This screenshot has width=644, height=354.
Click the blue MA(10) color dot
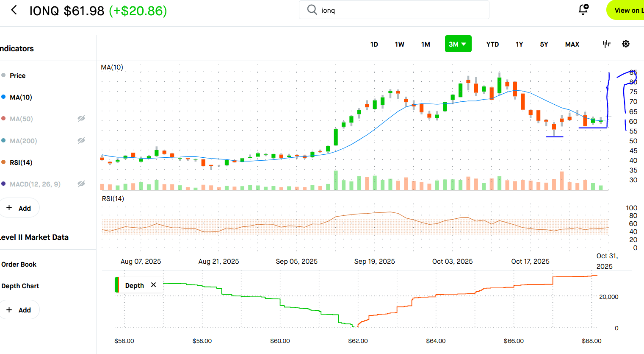point(3,97)
